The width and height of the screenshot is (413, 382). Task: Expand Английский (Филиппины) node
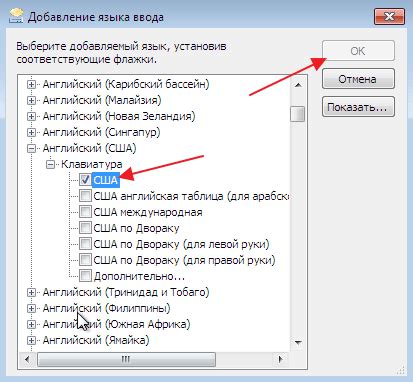pos(31,308)
